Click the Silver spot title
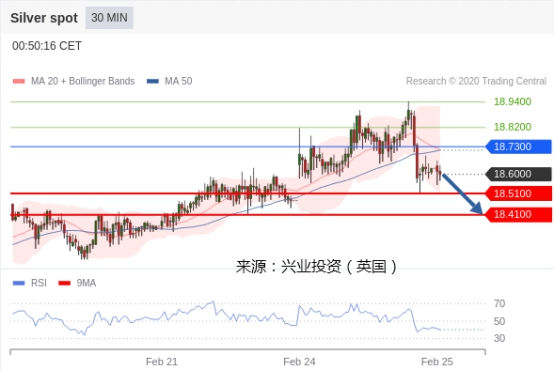Screen dimensions: 554x371 (x=44, y=18)
